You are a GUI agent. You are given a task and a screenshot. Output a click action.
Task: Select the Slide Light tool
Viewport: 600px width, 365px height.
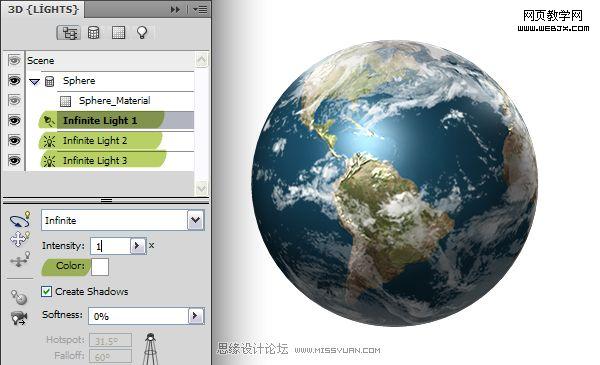click(20, 259)
